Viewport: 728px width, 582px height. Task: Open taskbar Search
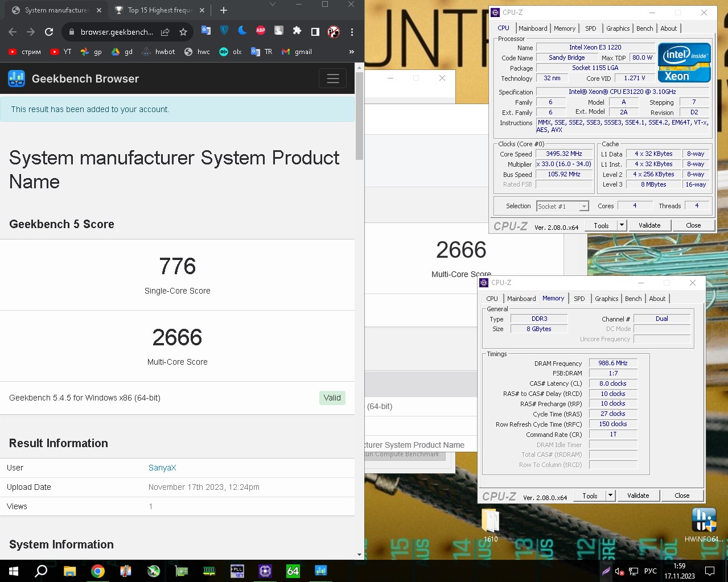tap(41, 571)
